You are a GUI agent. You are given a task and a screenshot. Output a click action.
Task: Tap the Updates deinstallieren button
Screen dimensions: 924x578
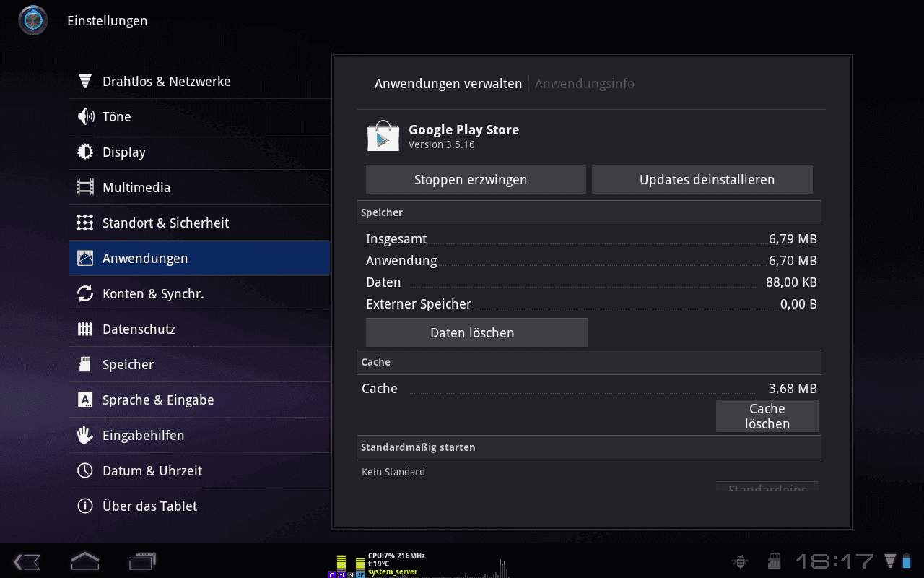(x=702, y=179)
